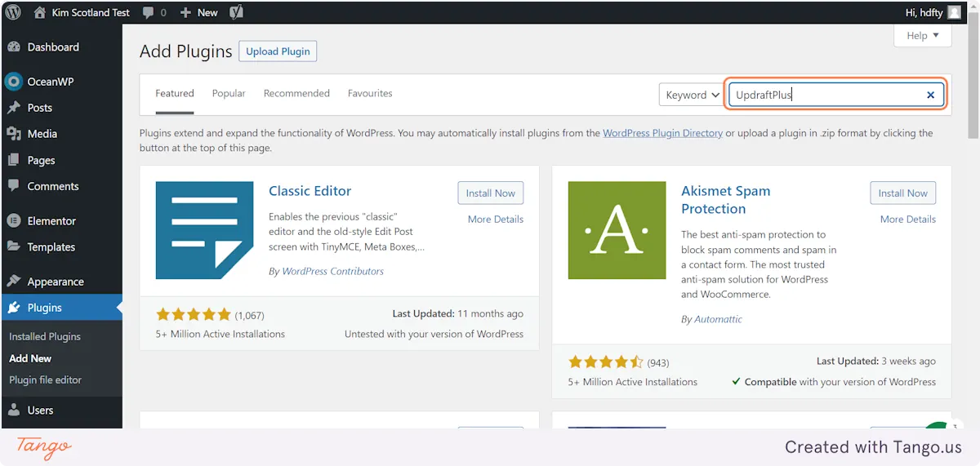Open Installed Plugins submenu item
Screen dimensions: 980x466
pos(45,336)
